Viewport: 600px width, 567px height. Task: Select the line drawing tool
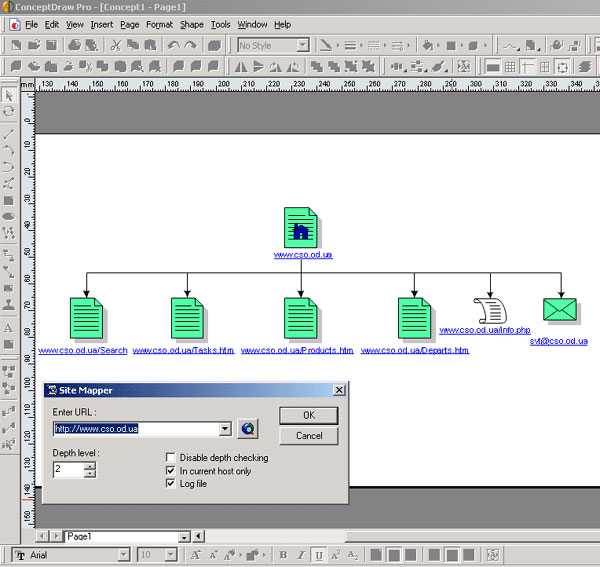coord(9,134)
